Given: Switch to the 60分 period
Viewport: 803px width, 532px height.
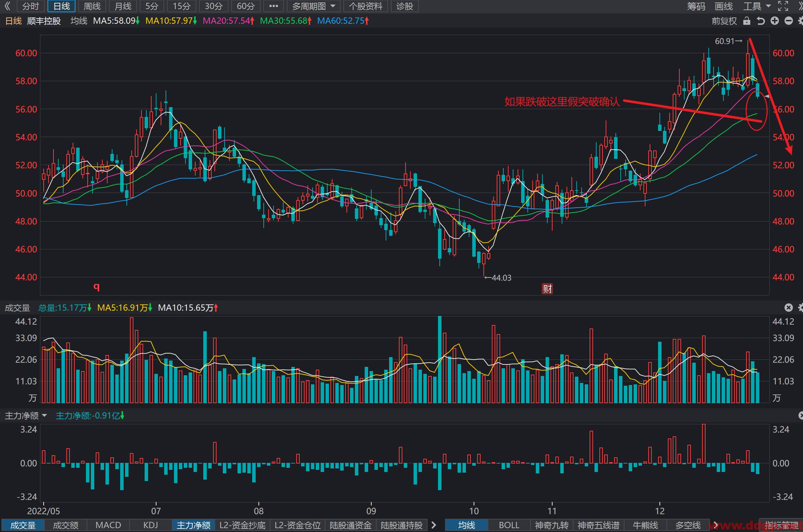Looking at the screenshot, I should click(x=246, y=6).
